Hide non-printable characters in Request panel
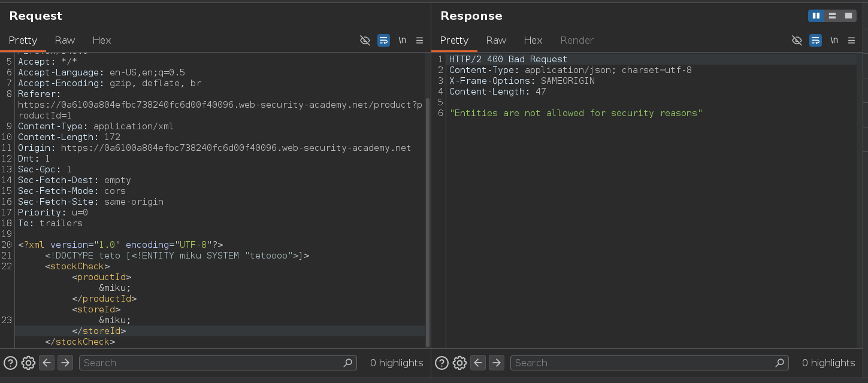This screenshot has width=868, height=383. [x=365, y=40]
